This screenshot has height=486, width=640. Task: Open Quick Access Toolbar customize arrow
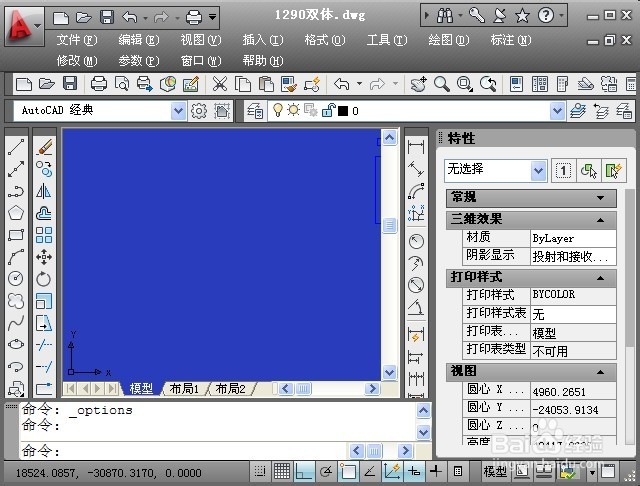click(212, 17)
